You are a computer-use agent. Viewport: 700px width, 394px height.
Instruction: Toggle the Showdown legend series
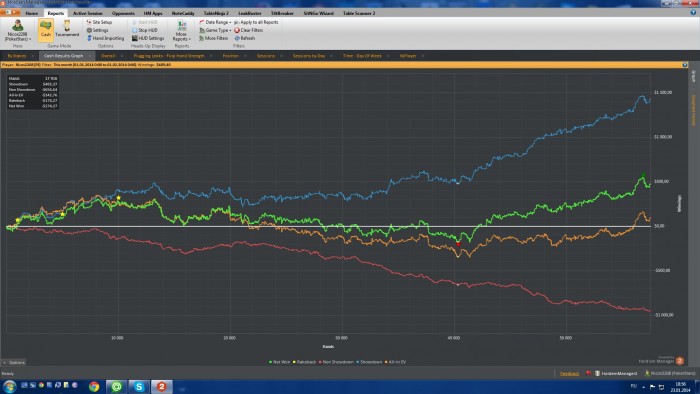tap(369, 362)
